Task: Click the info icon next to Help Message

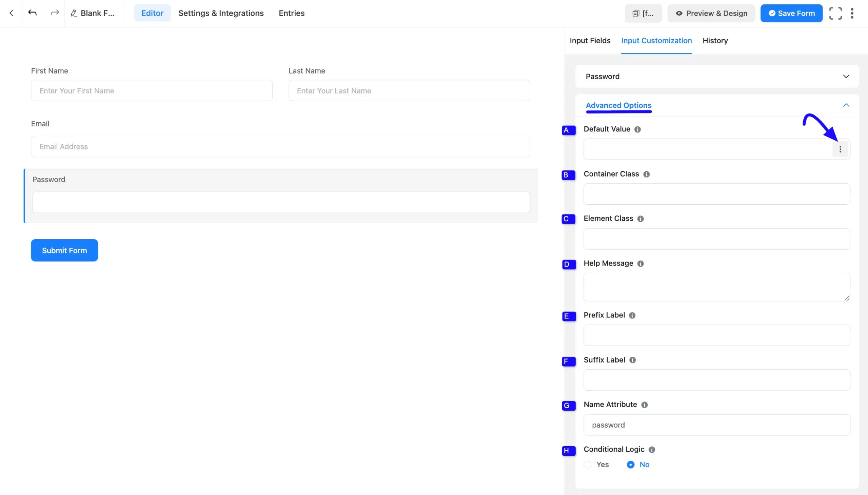Action: (640, 264)
